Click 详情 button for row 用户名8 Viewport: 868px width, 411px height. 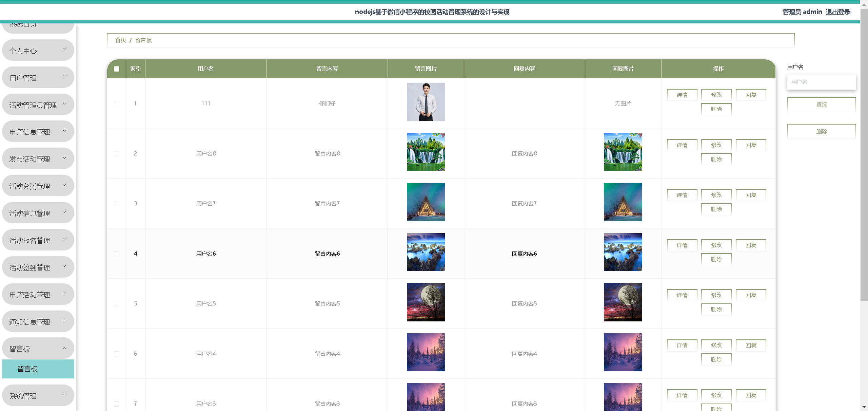point(682,145)
